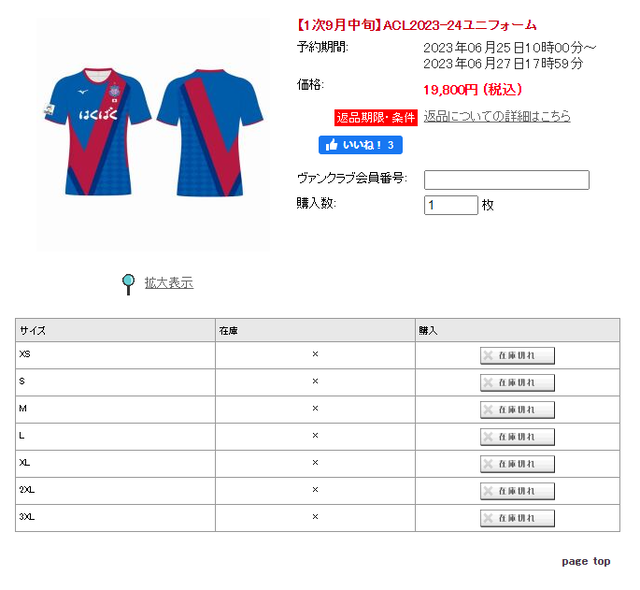The width and height of the screenshot is (640, 590).
Task: Focus the ヴァンクラブ会員番号 member number field
Action: (507, 180)
